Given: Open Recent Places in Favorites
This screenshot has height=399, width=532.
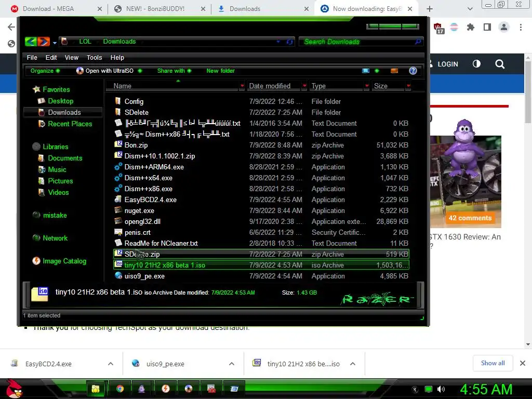Looking at the screenshot, I should coord(70,124).
